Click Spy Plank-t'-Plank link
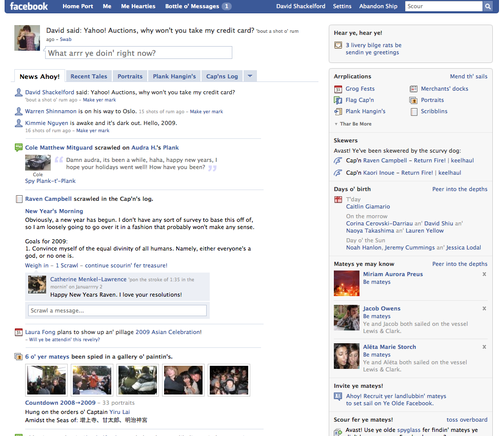 pyautogui.click(x=50, y=181)
